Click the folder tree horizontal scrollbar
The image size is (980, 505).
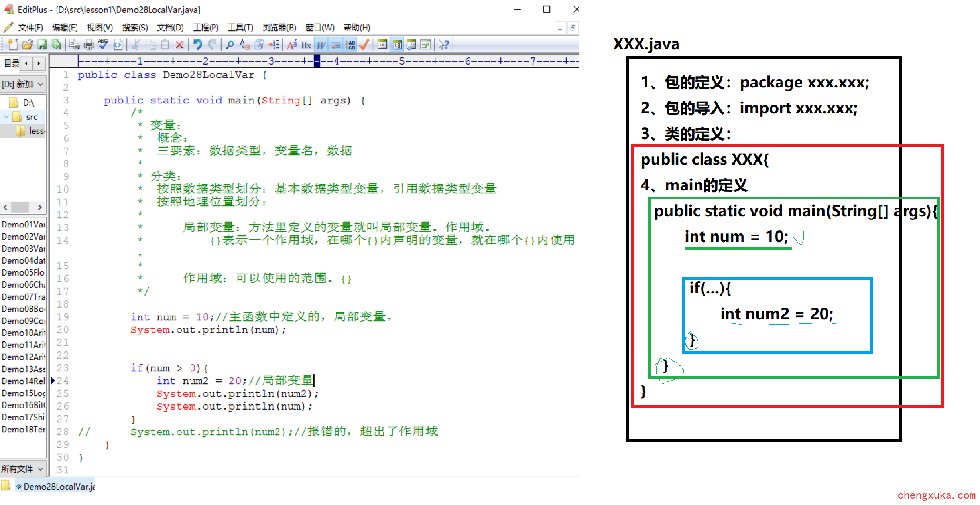point(20,207)
